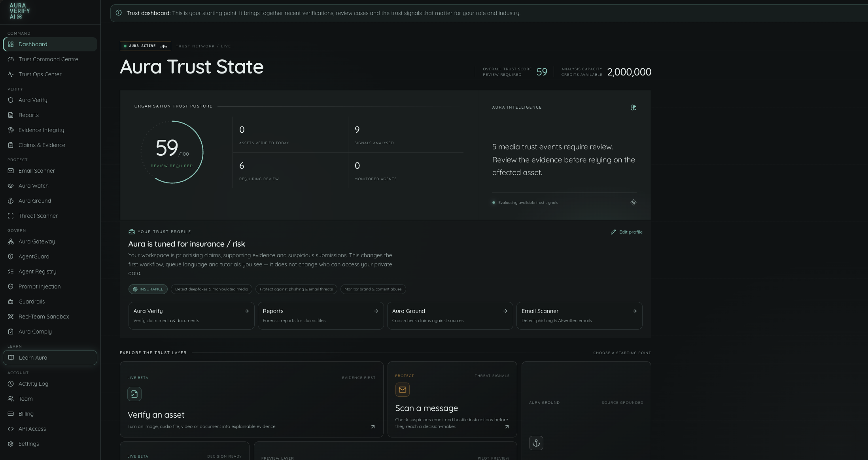Image resolution: width=868 pixels, height=460 pixels.
Task: Click the AURA ACTIVE status badge
Action: click(146, 46)
